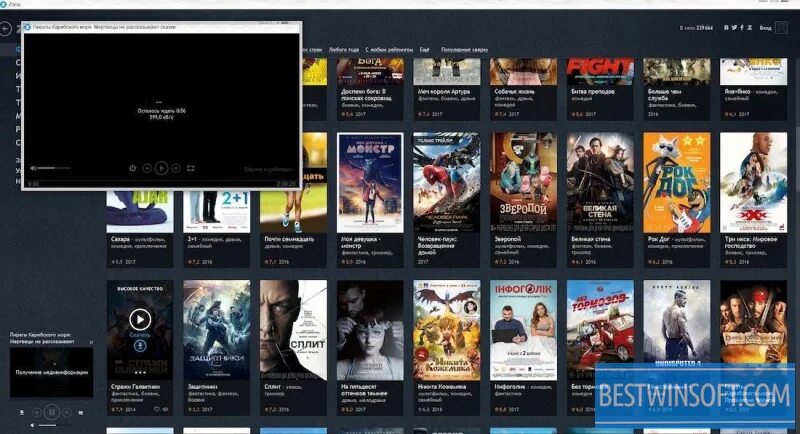Click previous track button in popup player

point(147,168)
